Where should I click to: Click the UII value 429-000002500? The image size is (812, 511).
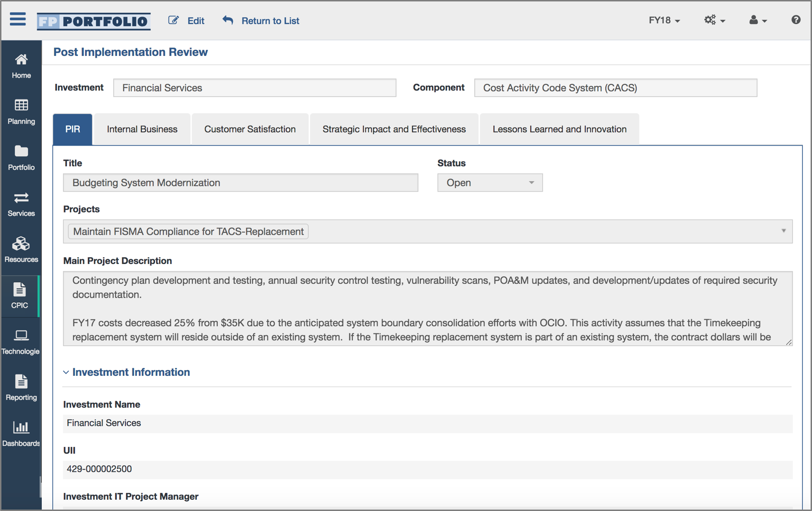pos(428,469)
